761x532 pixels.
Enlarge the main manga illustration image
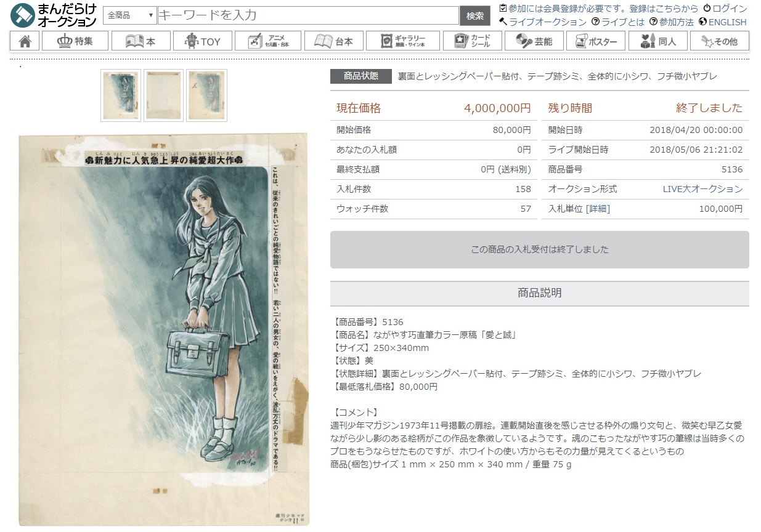point(164,330)
